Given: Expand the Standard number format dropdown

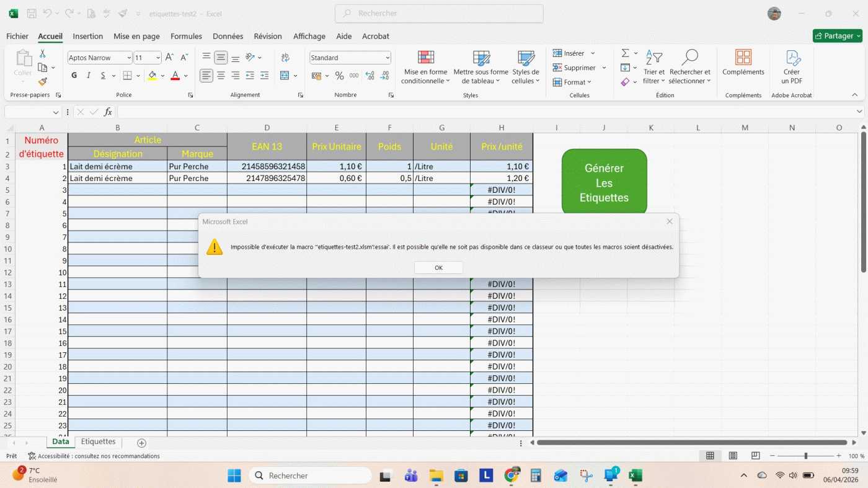Looking at the screenshot, I should [387, 58].
